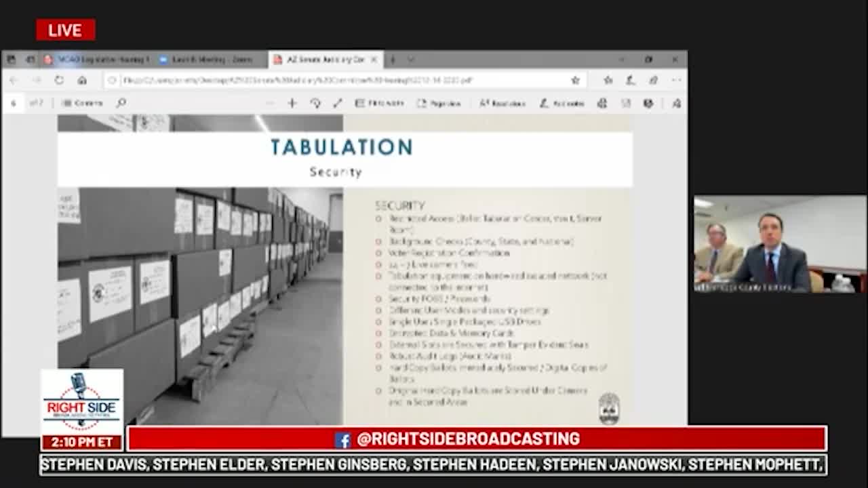868x488 pixels.
Task: Rotate the PDF page
Action: click(315, 103)
